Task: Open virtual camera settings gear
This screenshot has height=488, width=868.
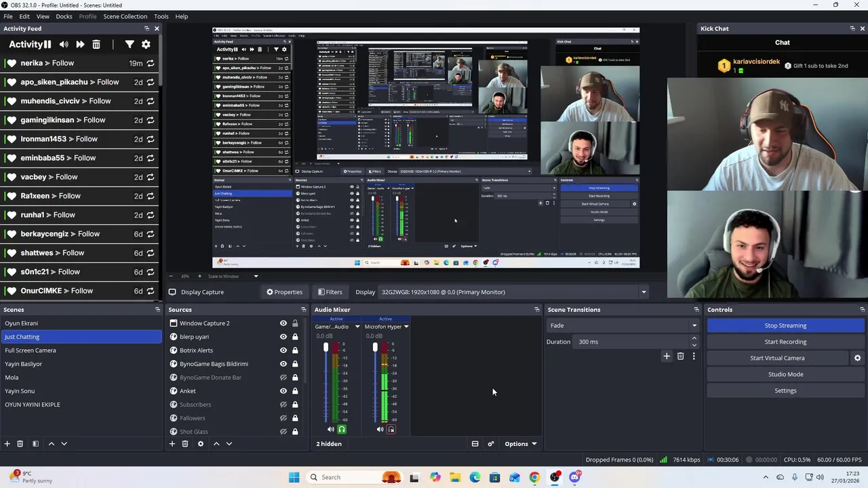Action: 857,358
